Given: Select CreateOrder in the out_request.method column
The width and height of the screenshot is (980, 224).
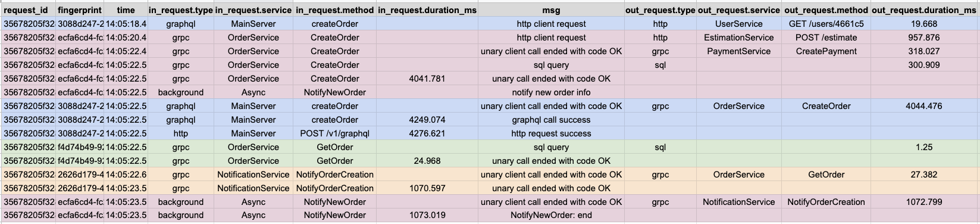Looking at the screenshot, I should pos(826,106).
